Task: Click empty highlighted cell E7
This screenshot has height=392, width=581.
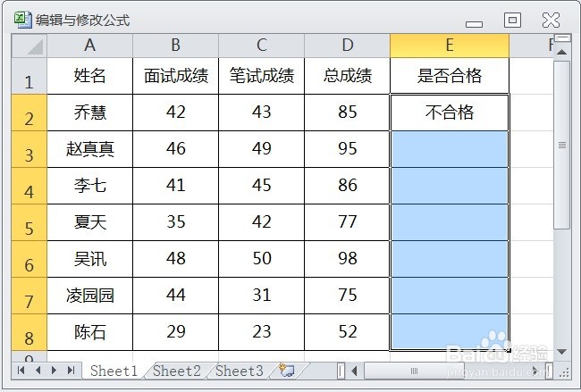Action: [x=450, y=296]
